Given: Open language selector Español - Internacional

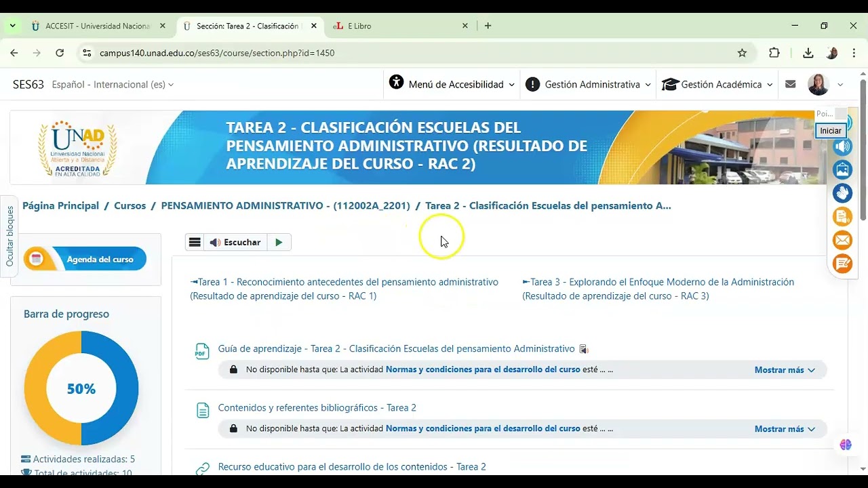Looking at the screenshot, I should tap(113, 85).
